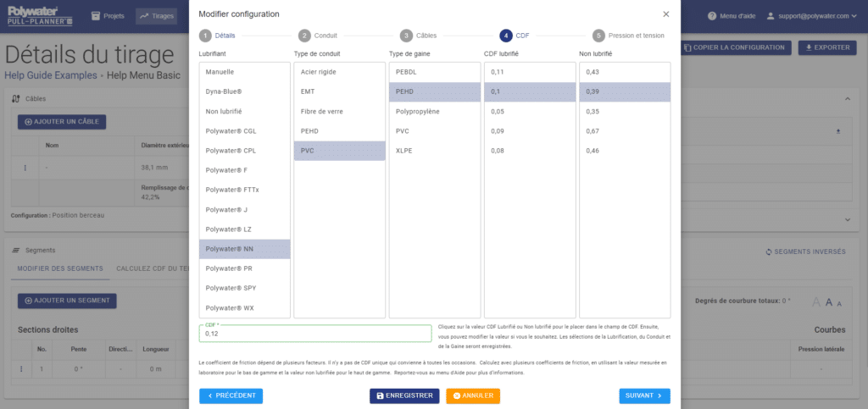The image size is (868, 409).
Task: Choose PEHD conduit type
Action: (339, 131)
